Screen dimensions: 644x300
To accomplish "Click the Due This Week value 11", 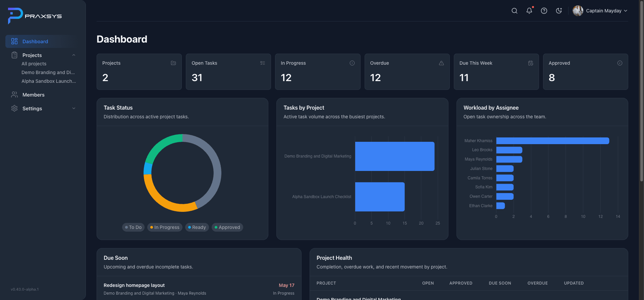I will click(464, 78).
